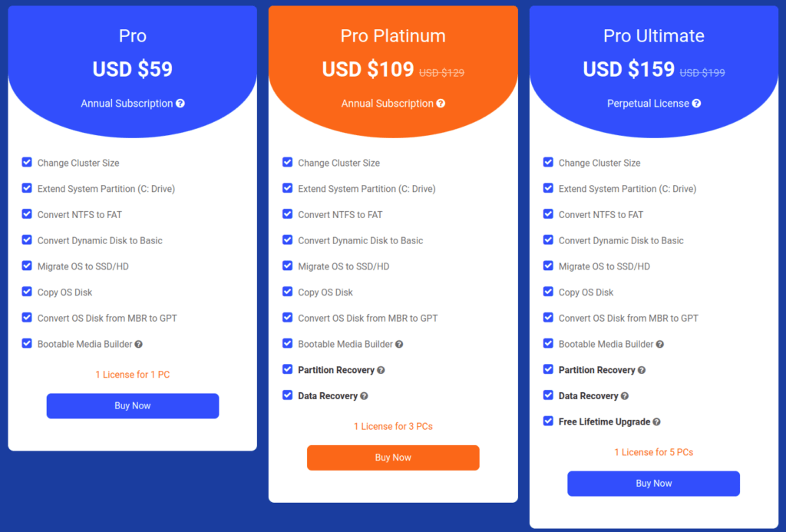786x532 pixels.
Task: Click help icon next to Perpetual License
Action: [696, 104]
